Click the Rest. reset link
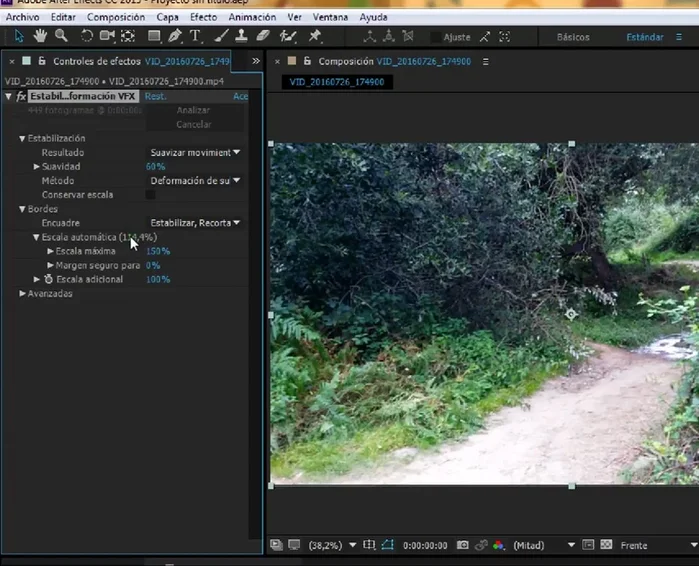The height and width of the screenshot is (566, 699). [x=155, y=97]
